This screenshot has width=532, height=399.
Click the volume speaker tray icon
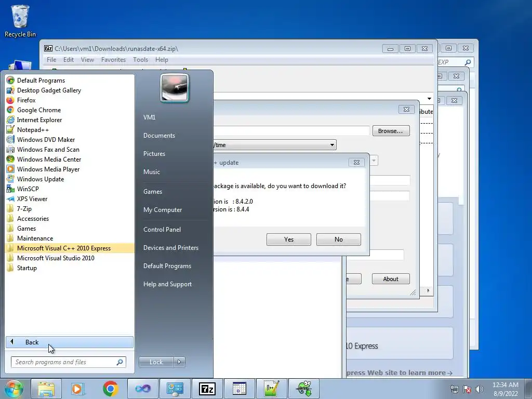[479, 389]
